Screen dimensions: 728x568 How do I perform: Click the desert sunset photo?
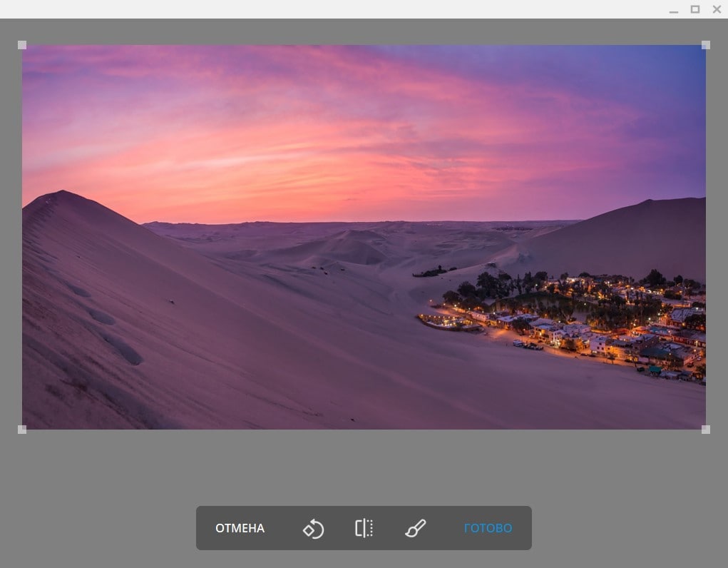(364, 237)
